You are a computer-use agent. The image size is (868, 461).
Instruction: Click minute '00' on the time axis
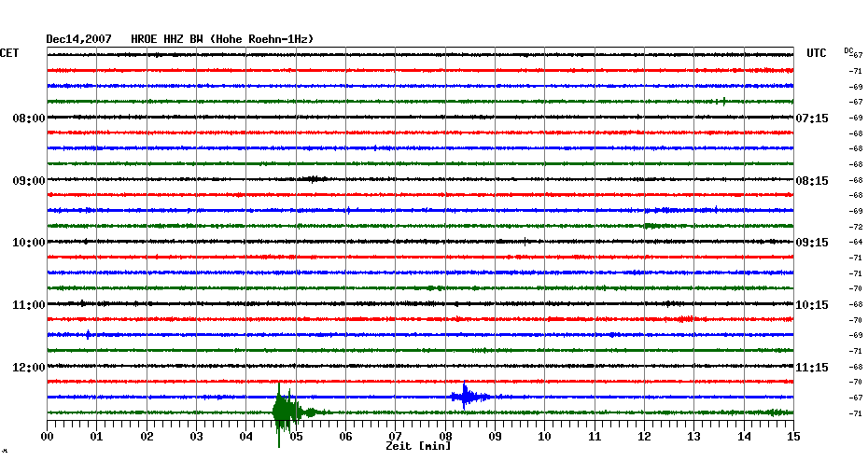(x=47, y=437)
